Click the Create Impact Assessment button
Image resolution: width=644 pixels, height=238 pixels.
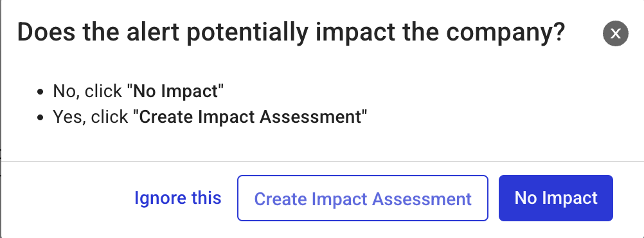point(362,198)
